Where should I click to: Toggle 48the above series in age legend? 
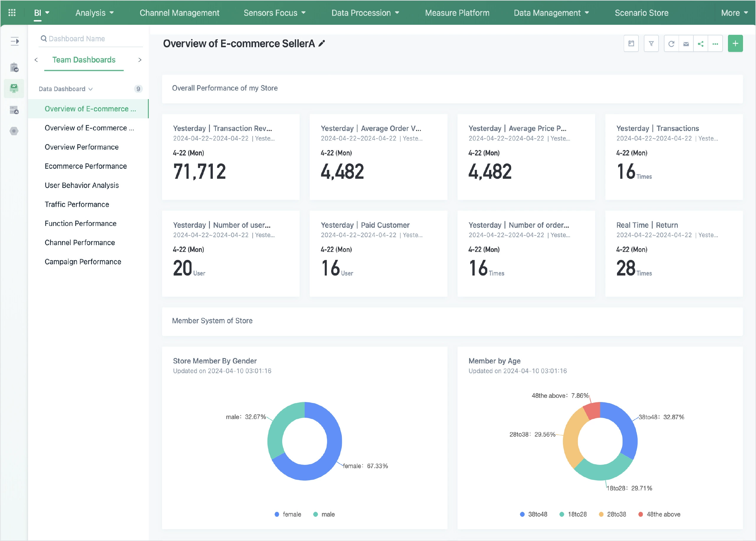[659, 514]
